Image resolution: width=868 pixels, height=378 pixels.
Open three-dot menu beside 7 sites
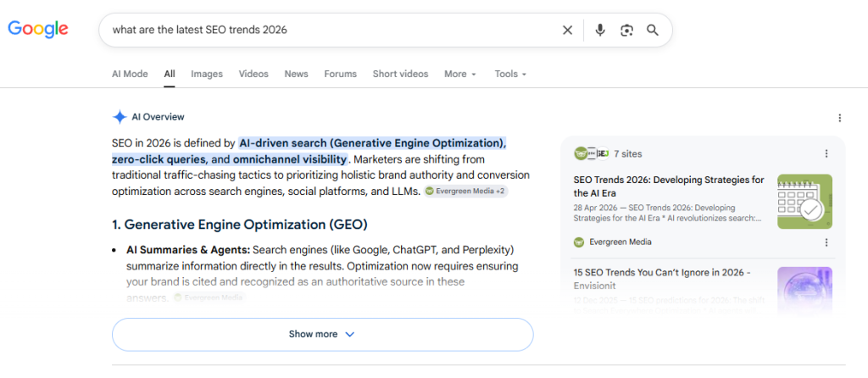click(826, 154)
